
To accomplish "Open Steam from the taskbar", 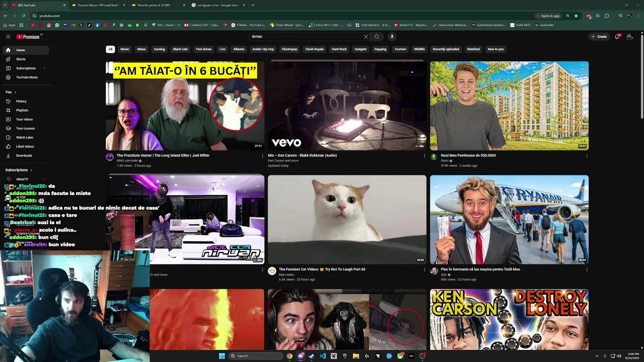I will (311, 356).
